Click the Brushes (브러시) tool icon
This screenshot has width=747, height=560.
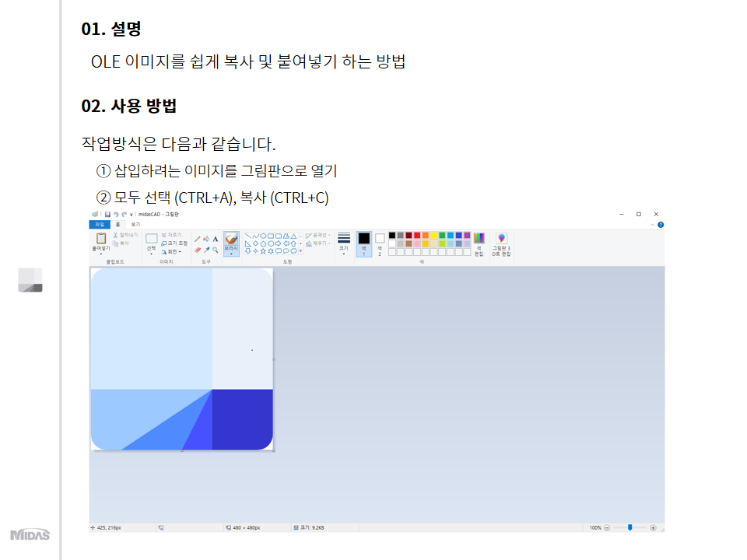point(231,239)
